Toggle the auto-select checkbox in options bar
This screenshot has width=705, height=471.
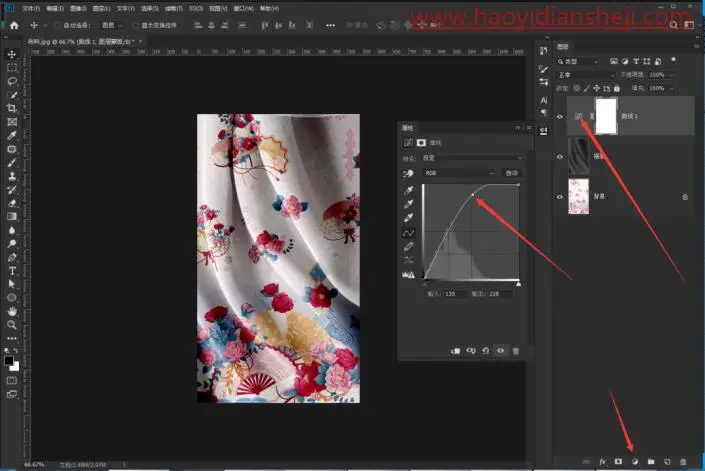[x=58, y=26]
